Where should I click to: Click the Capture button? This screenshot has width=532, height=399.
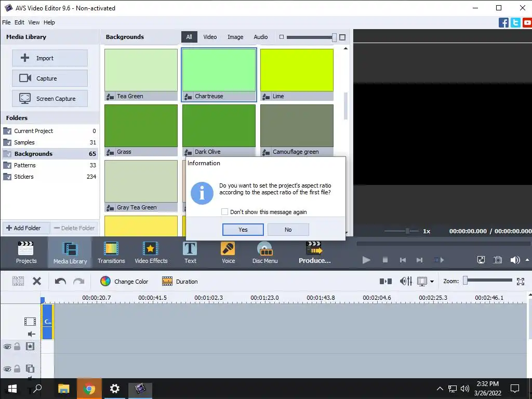pos(50,78)
